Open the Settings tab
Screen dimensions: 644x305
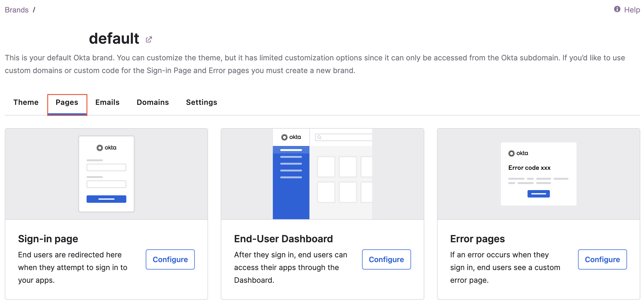click(201, 102)
